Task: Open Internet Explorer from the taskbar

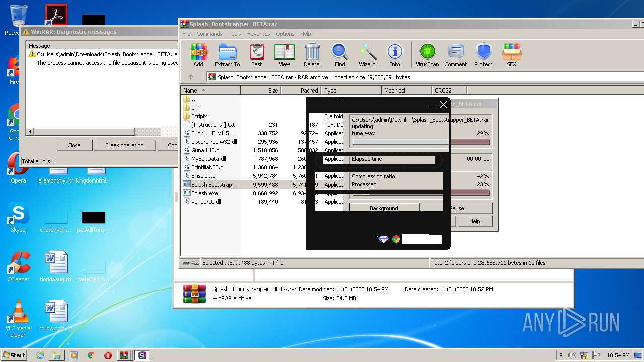Action: coord(40,355)
